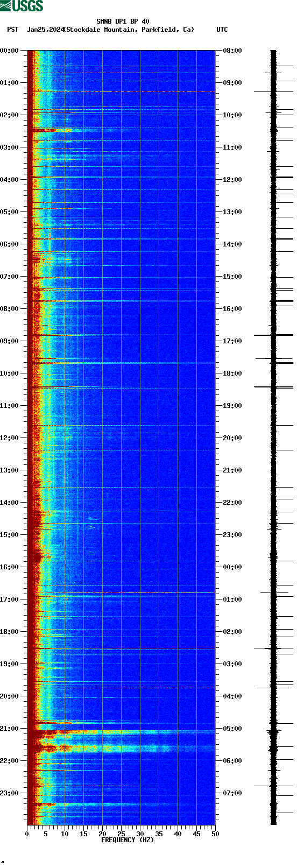The height and width of the screenshot is (868, 297).
Task: Click the Jan25,2024 date text
Action: [45, 30]
